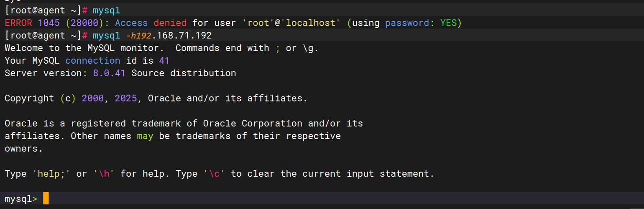Click 'Access denied' in the error line
The width and height of the screenshot is (644, 209).
(151, 23)
